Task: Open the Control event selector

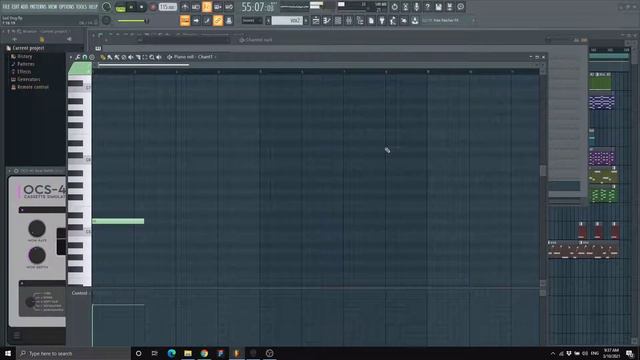Action: [x=80, y=293]
